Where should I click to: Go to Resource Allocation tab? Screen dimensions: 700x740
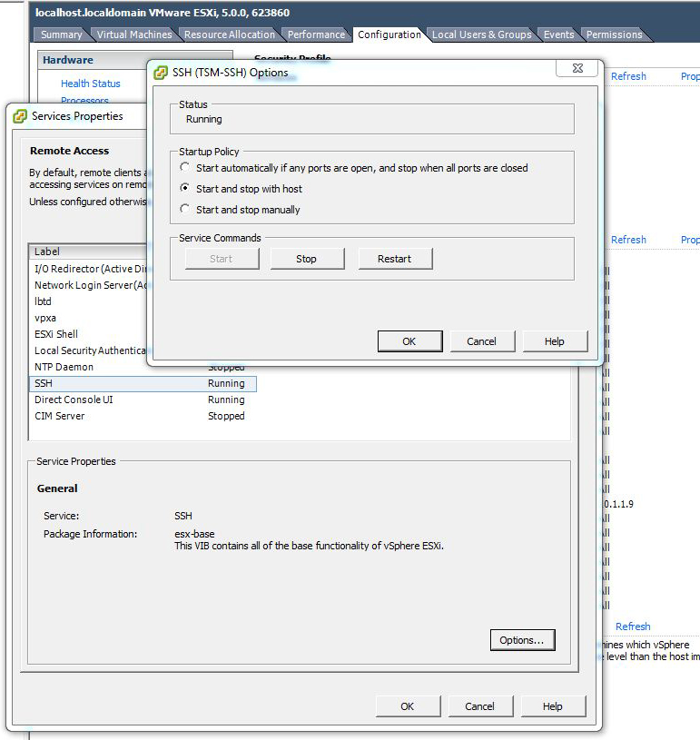pyautogui.click(x=230, y=35)
